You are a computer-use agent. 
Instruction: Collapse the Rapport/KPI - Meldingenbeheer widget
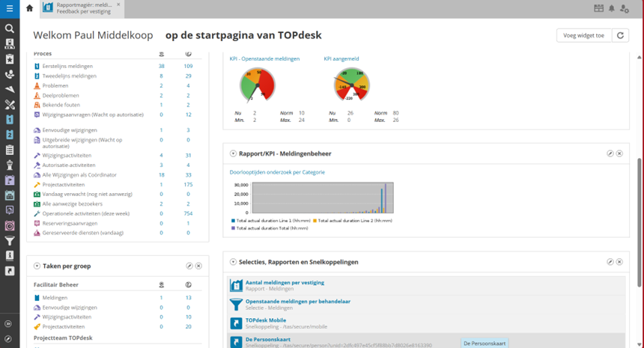coord(234,153)
